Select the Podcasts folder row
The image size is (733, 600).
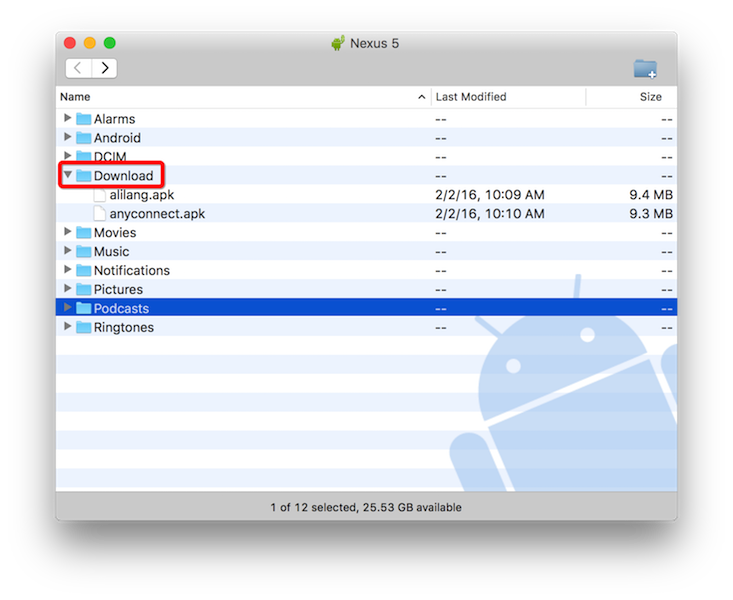point(121,309)
